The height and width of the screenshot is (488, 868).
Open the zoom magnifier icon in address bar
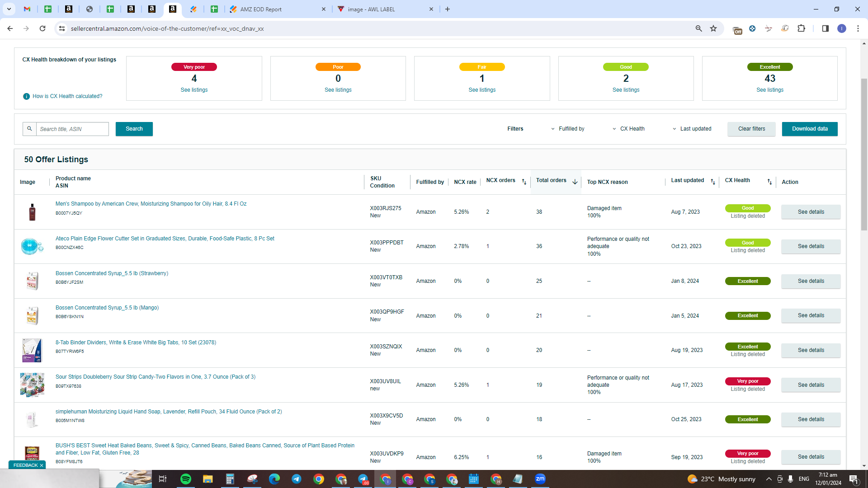point(699,28)
